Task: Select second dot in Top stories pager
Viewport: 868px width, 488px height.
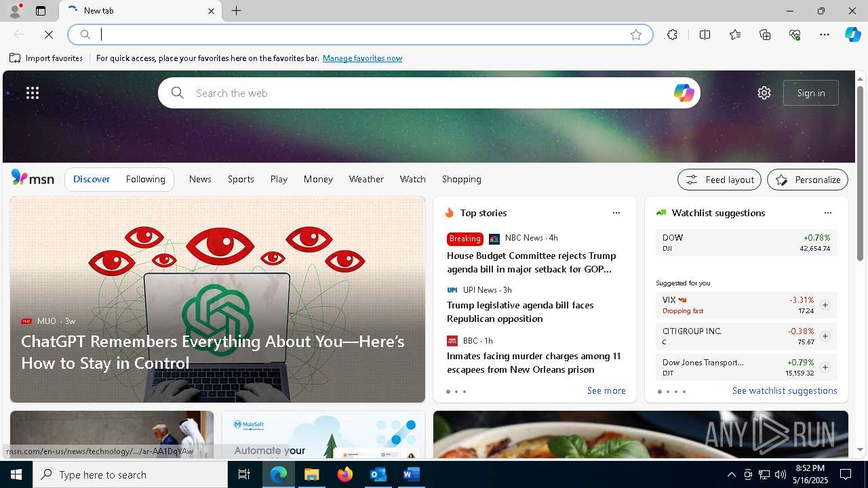Action: (456, 392)
